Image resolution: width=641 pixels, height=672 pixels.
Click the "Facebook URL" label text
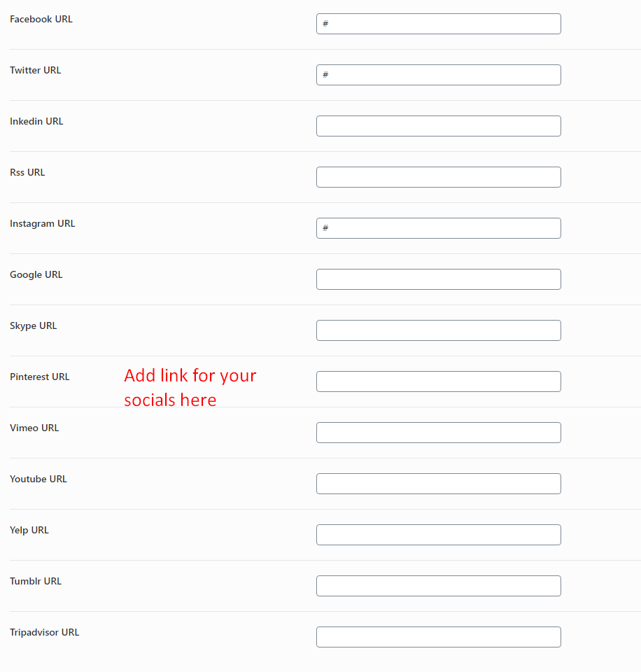pyautogui.click(x=41, y=19)
